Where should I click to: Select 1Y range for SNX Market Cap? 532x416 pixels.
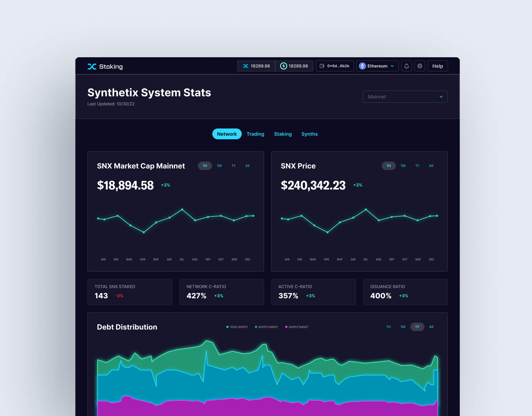pos(233,166)
